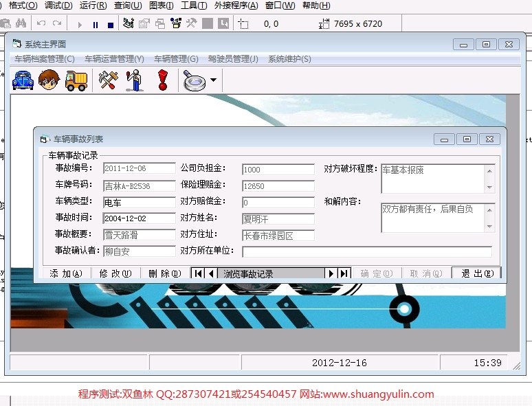This screenshot has width=532, height=406.
Task: Click the 添加 button
Action: click(x=66, y=273)
